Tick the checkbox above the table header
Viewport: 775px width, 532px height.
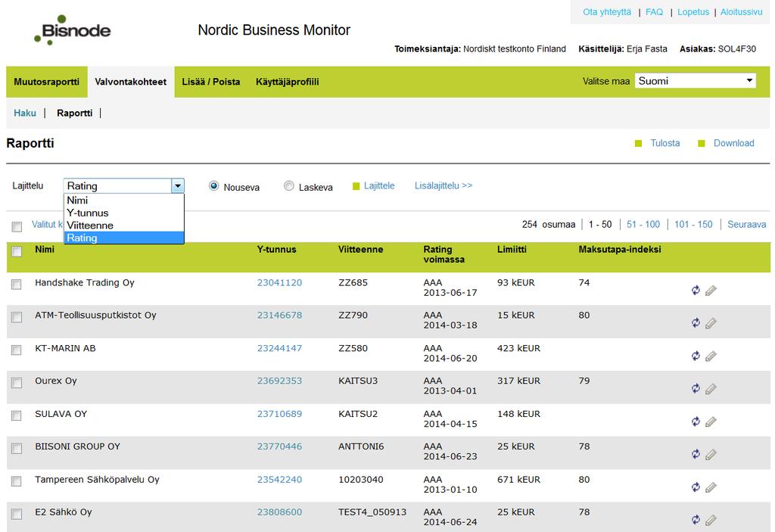click(x=17, y=226)
